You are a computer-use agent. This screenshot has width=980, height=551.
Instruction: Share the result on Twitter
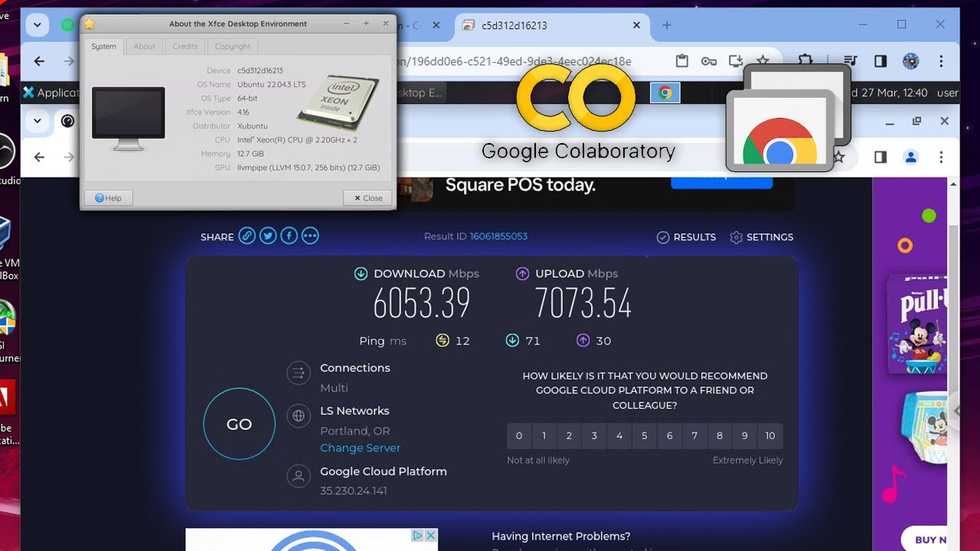coord(268,236)
